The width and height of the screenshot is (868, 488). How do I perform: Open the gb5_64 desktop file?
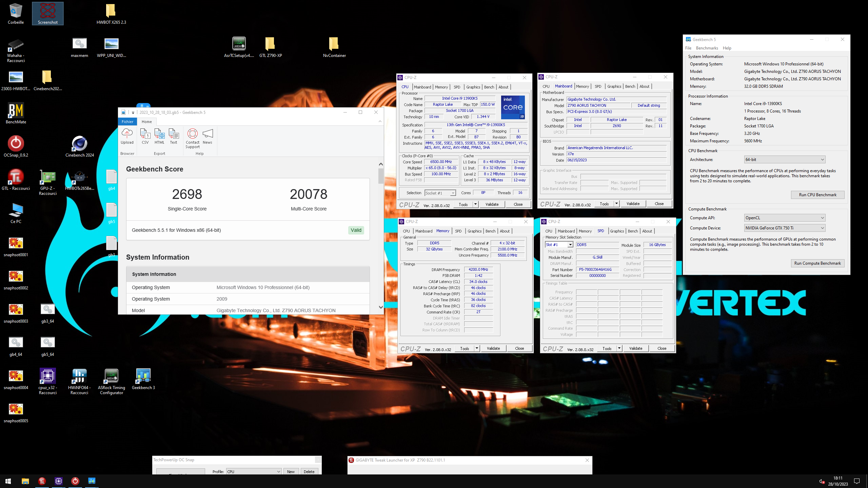(x=48, y=346)
